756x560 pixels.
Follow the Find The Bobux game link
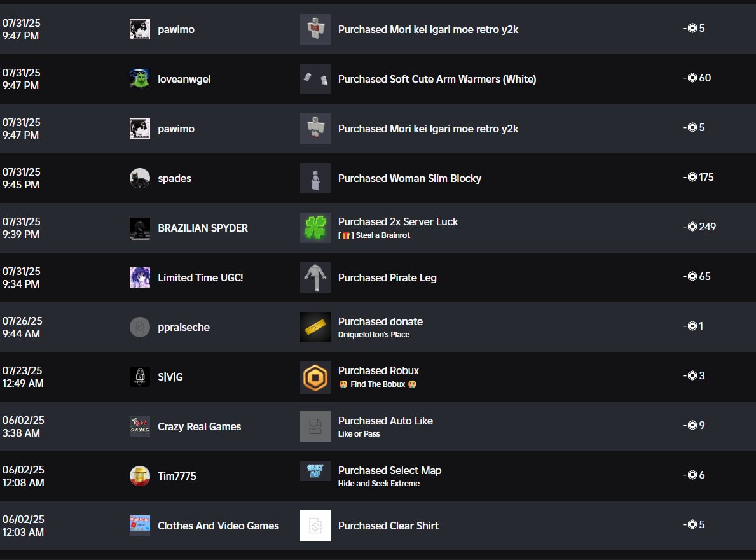(x=378, y=384)
